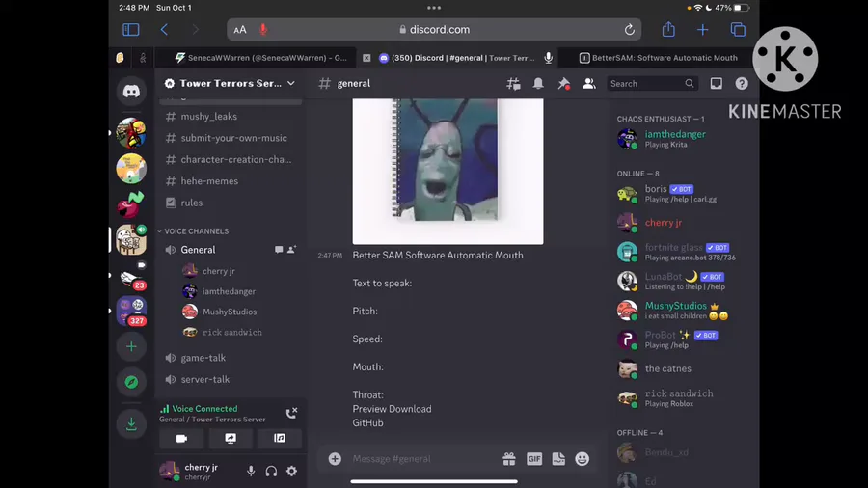Open Discord home direct messages icon
868x488 pixels.
[x=131, y=91]
